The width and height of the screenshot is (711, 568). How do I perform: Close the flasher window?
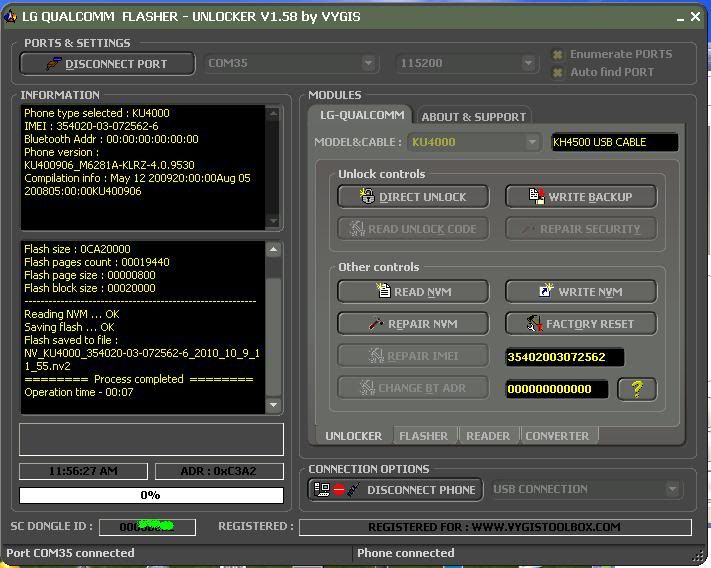click(695, 17)
